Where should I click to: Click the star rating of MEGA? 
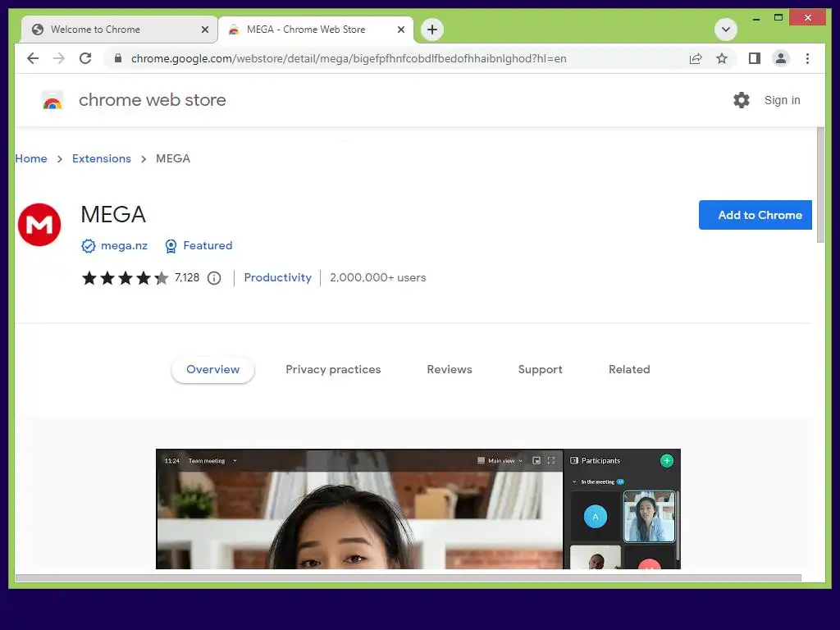click(125, 277)
